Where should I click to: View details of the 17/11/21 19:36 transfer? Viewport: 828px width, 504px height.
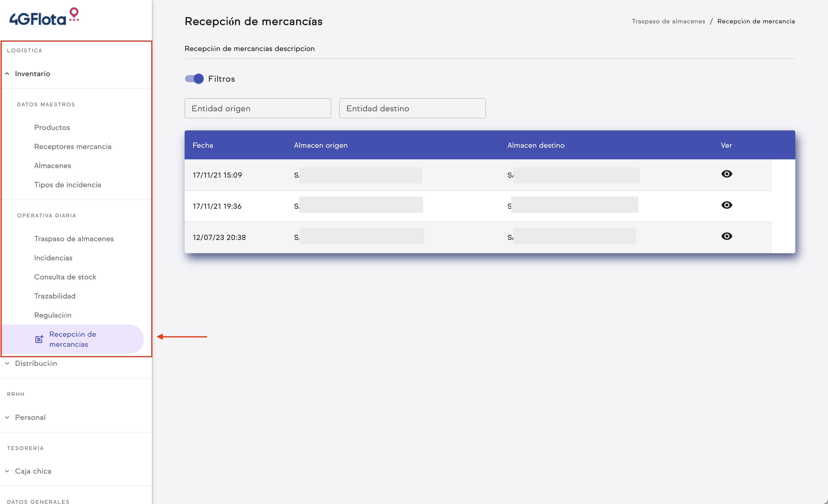(727, 205)
